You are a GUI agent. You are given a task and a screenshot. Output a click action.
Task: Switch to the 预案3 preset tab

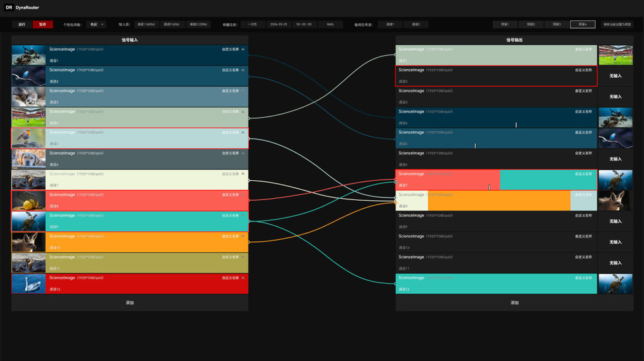coord(556,24)
